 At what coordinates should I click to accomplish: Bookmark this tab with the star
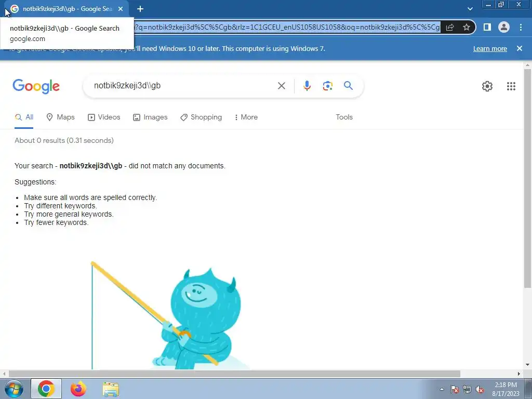(x=467, y=27)
